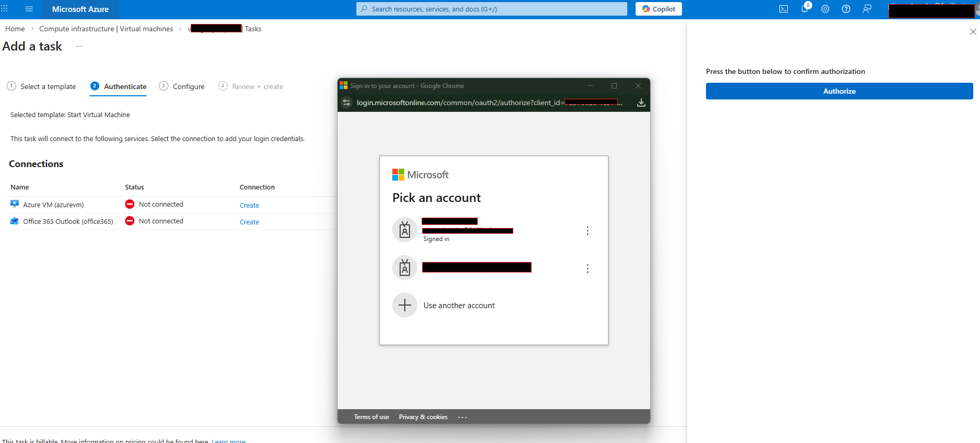Image resolution: width=980 pixels, height=443 pixels.
Task: Click the Azure VM connection icon
Action: coord(15,204)
